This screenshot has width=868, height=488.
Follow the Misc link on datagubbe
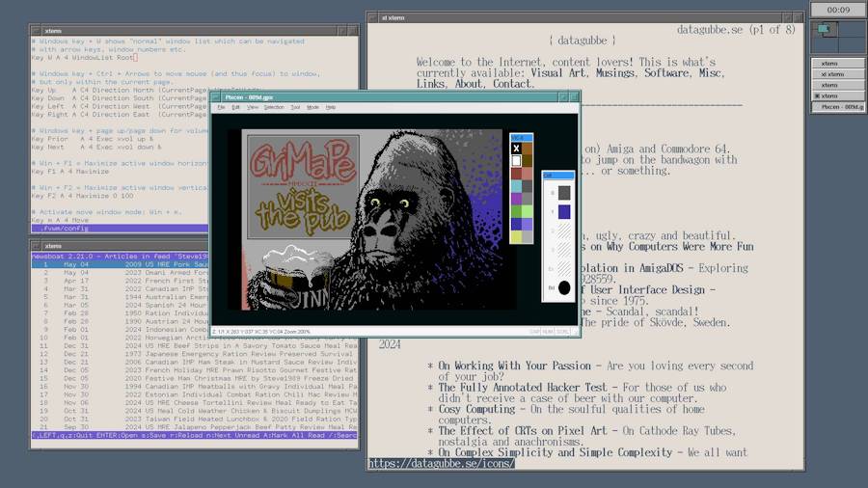click(710, 73)
